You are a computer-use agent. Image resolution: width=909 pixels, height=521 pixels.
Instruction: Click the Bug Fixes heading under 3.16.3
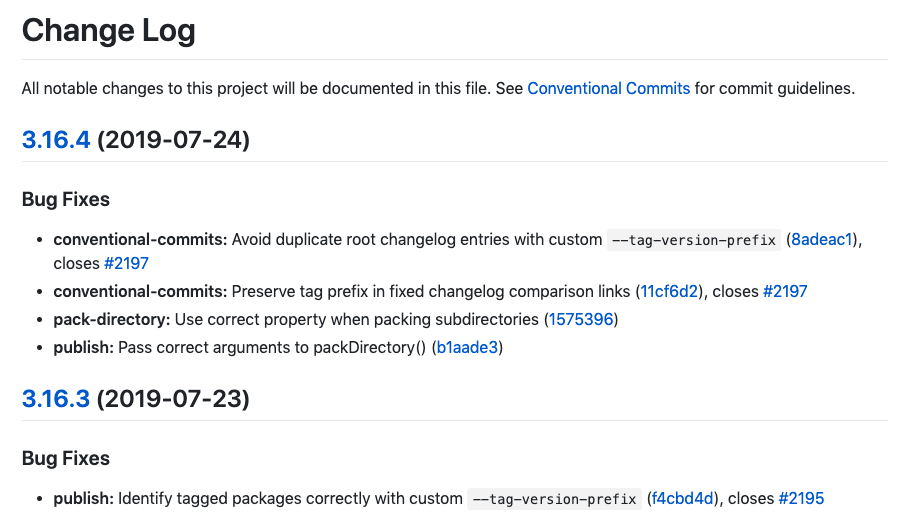tap(66, 458)
